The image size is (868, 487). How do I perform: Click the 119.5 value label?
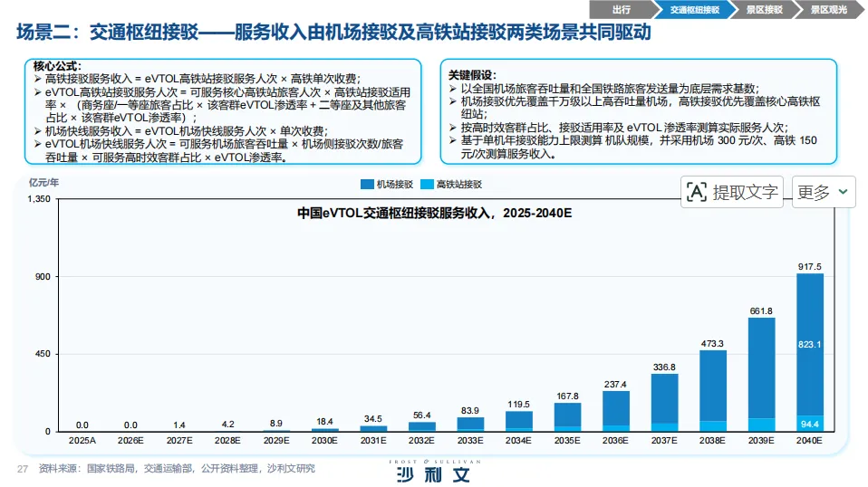[518, 404]
